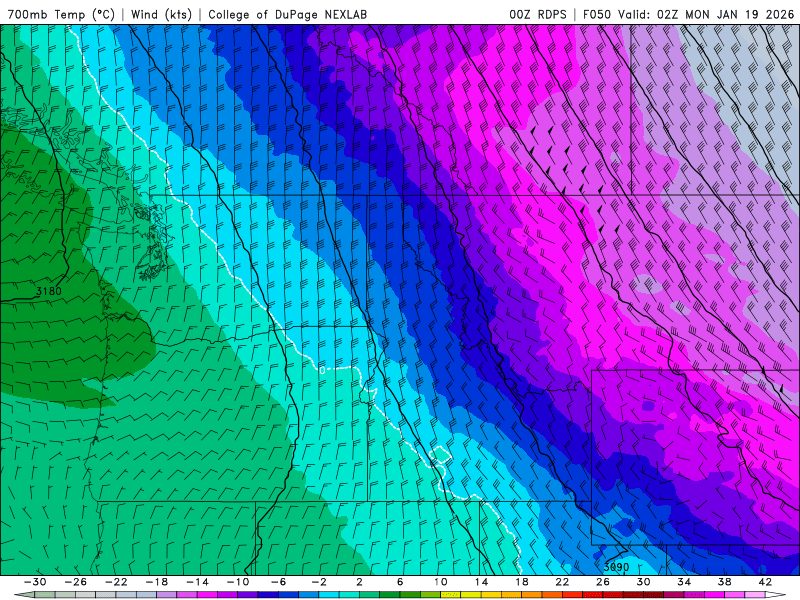Click the "42" color scale label
Screen dimensions: 800x600
click(x=765, y=582)
